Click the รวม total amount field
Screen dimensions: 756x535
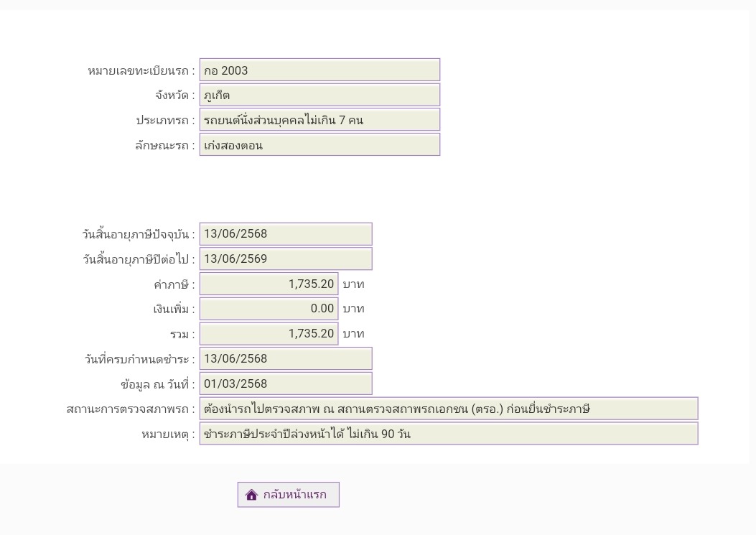[269, 334]
